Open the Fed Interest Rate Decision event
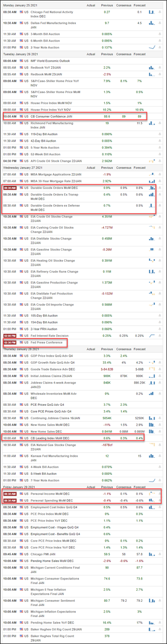This screenshot has height=644, width=167. 50,335
